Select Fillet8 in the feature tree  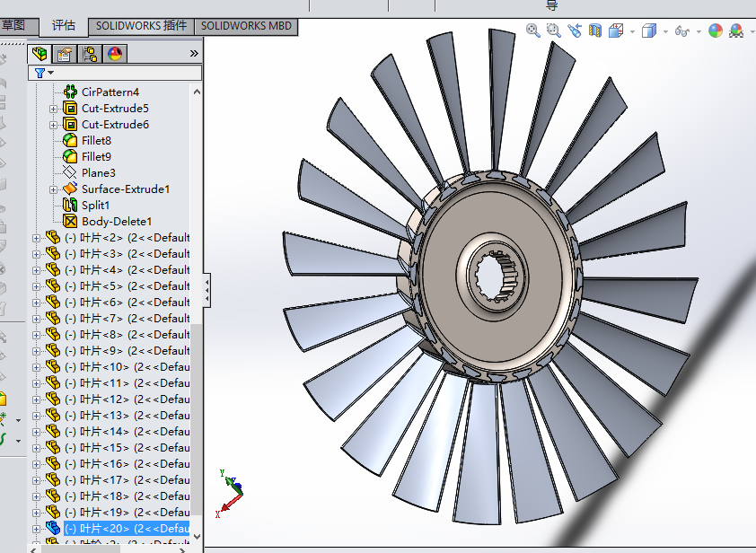96,141
